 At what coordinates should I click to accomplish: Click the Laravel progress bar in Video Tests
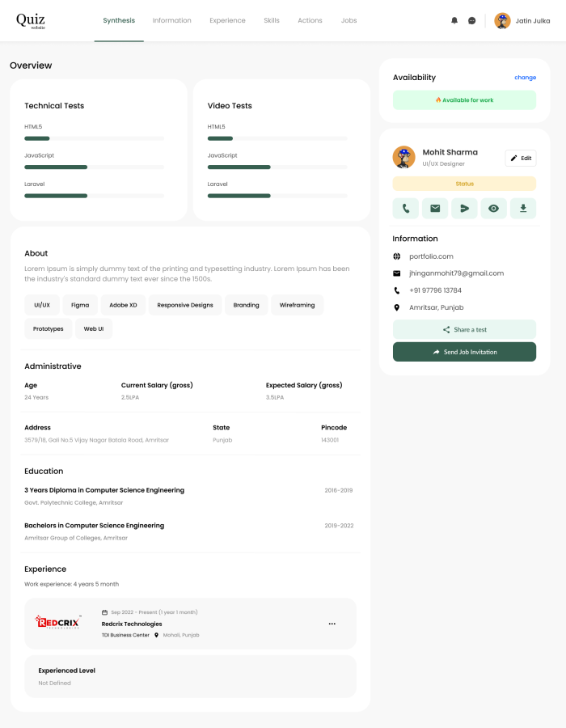277,196
